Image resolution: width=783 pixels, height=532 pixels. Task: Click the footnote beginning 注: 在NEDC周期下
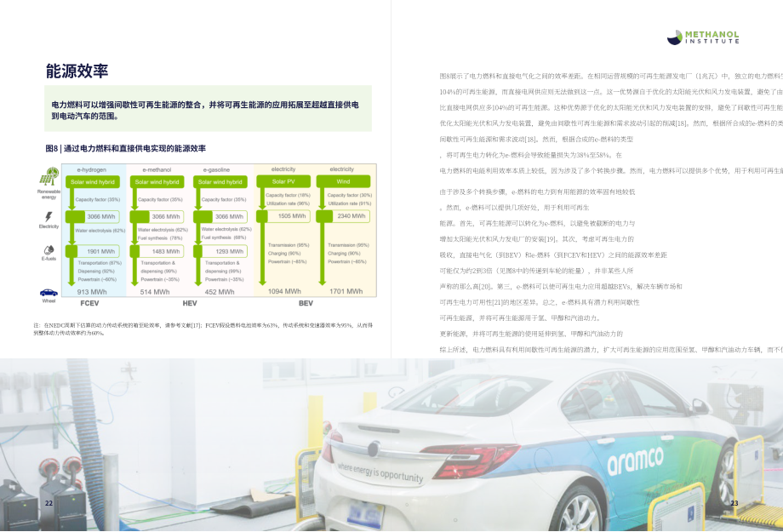203,329
